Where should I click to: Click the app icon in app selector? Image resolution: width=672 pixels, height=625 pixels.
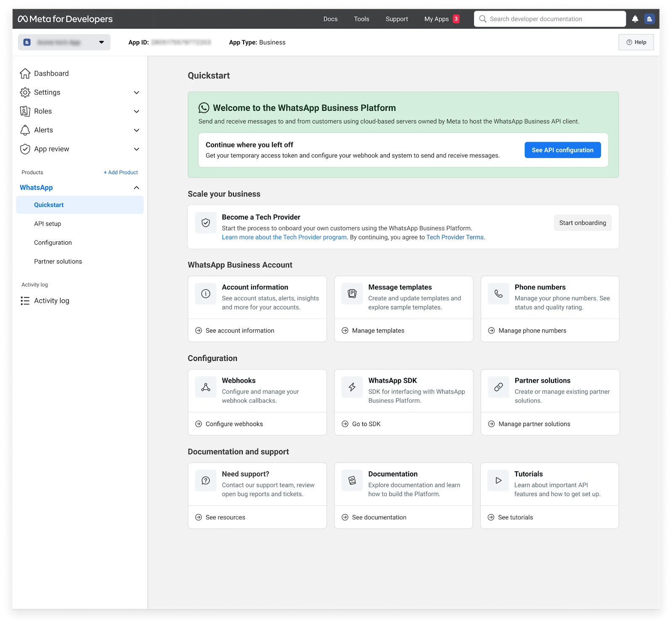coord(27,42)
